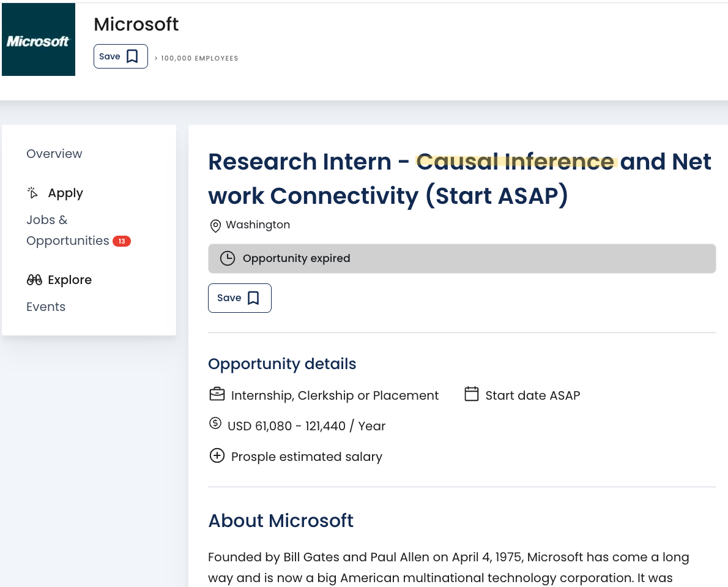The height and width of the screenshot is (587, 728).
Task: Click the Explore binoculars icon
Action: (34, 280)
